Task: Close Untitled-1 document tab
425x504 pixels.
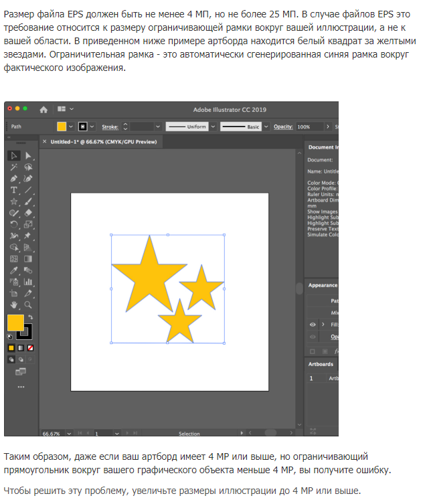Action: coord(45,141)
